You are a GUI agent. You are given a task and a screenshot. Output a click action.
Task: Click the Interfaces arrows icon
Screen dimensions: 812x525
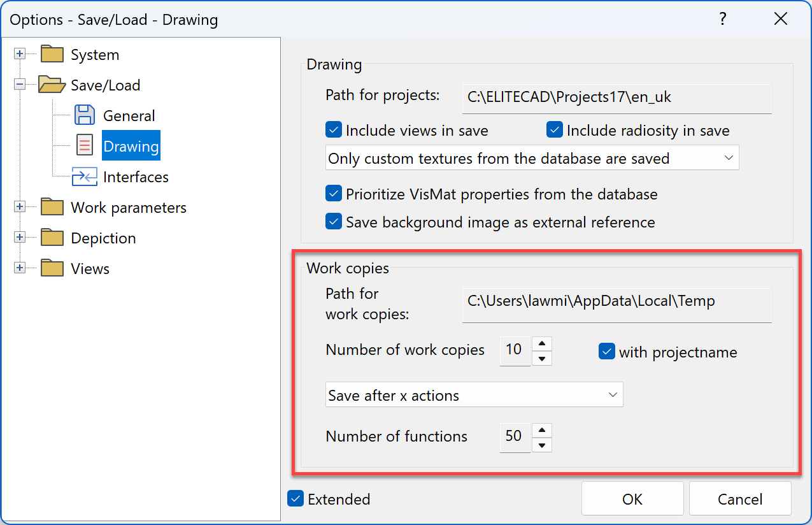(x=85, y=176)
